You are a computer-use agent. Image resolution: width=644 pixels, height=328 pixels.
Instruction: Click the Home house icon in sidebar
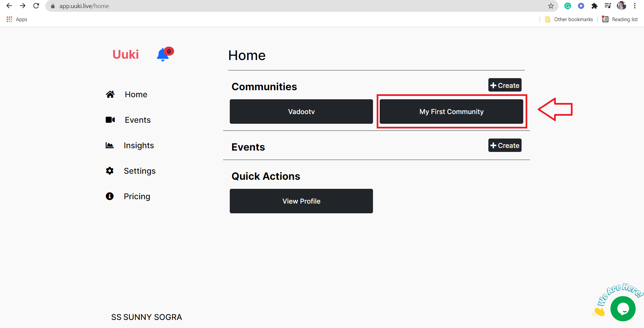tap(110, 94)
